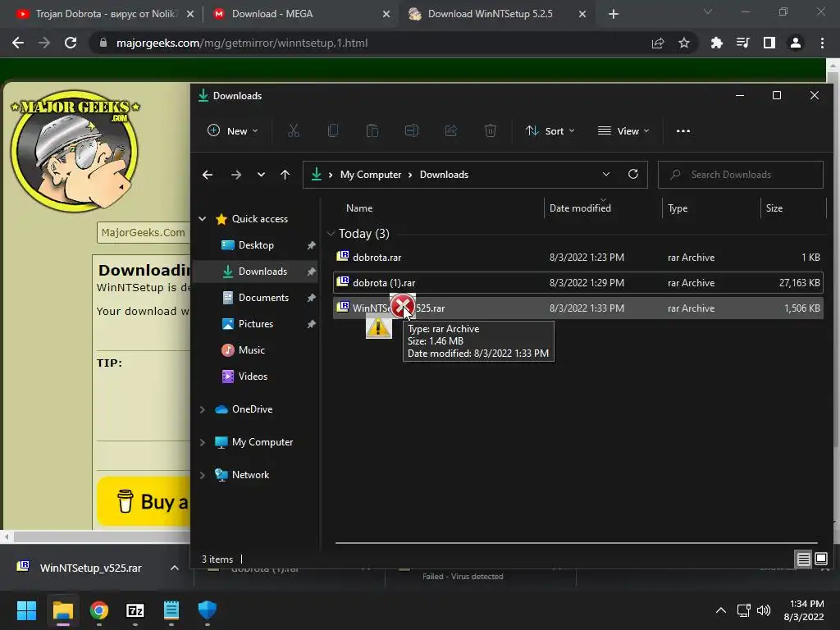Bookmark this page with the star icon

click(684, 43)
